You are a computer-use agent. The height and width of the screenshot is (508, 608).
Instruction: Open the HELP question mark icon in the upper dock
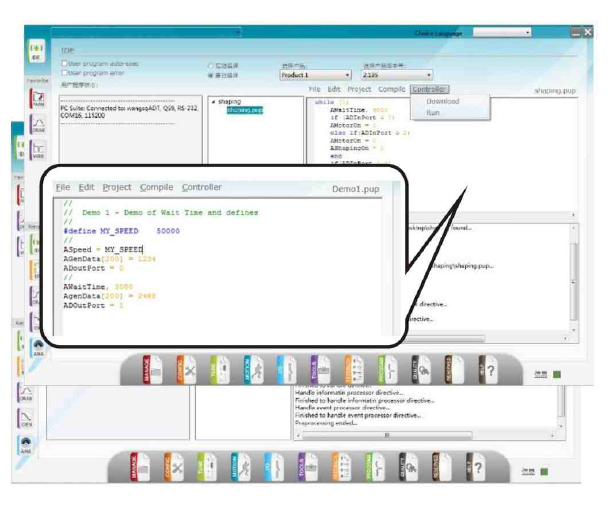click(487, 370)
